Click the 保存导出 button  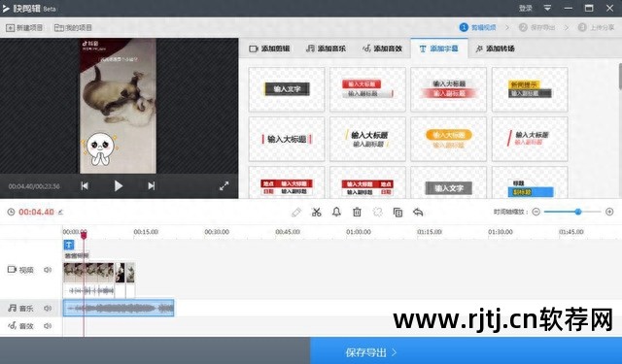[x=466, y=351]
